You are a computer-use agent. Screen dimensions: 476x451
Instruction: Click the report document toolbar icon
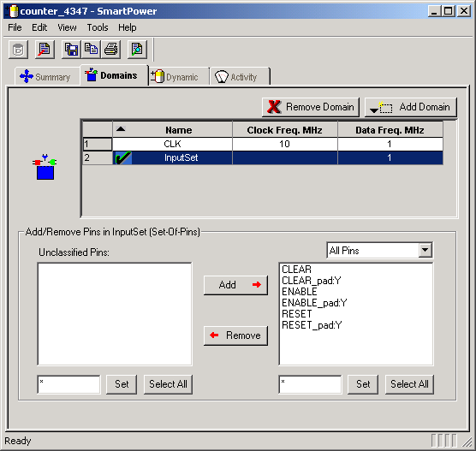click(x=45, y=50)
